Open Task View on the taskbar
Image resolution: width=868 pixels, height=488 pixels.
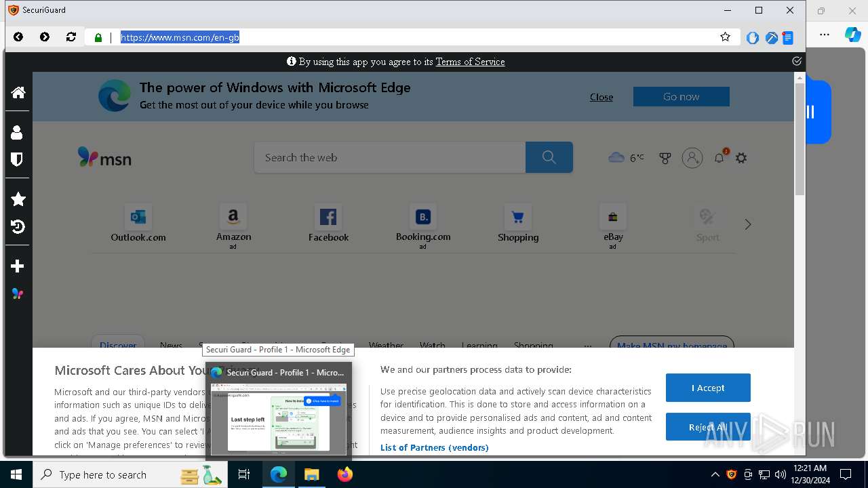click(x=245, y=474)
